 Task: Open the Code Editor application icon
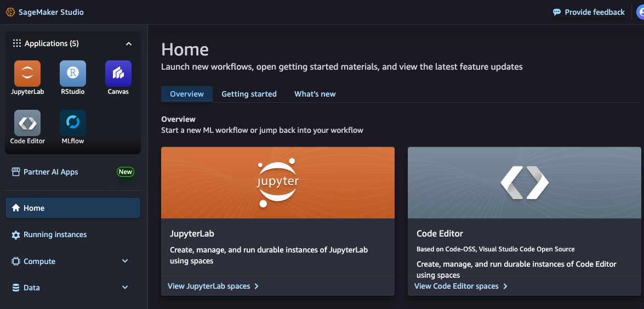pos(27,122)
